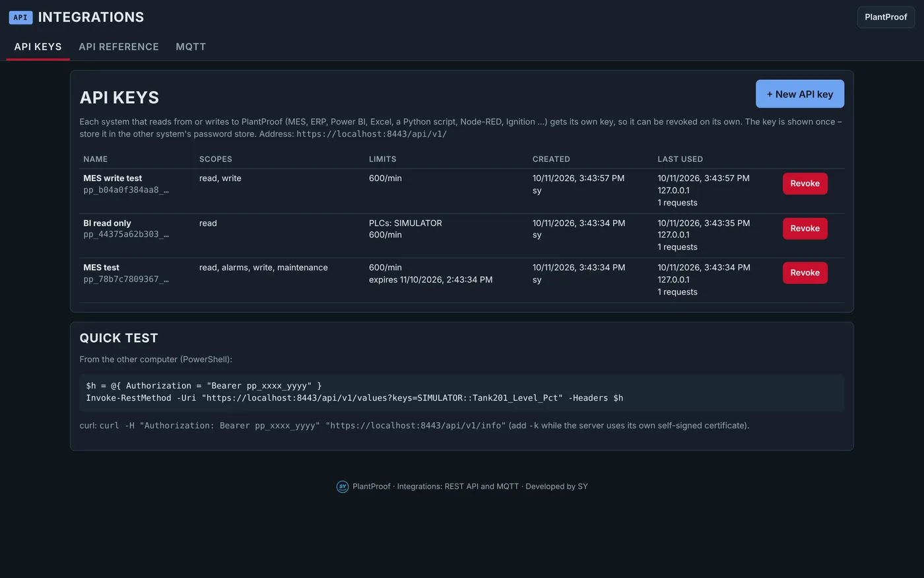Click the MES write test key name
This screenshot has width=924, height=578.
[113, 178]
